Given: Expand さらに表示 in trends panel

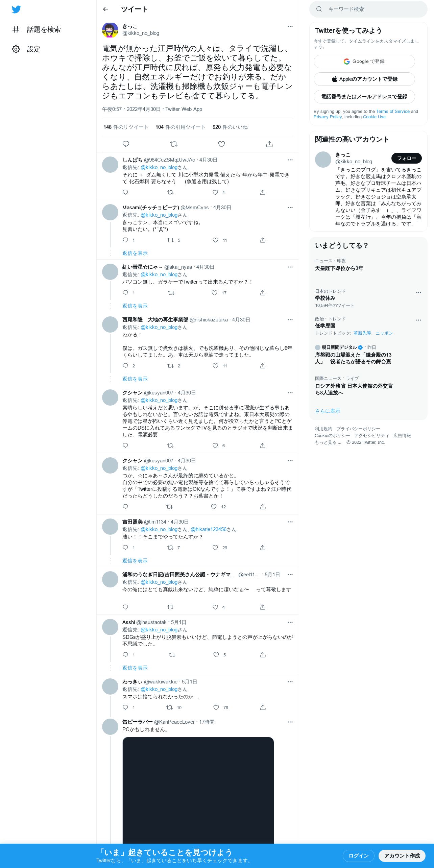Looking at the screenshot, I should pos(328,411).
